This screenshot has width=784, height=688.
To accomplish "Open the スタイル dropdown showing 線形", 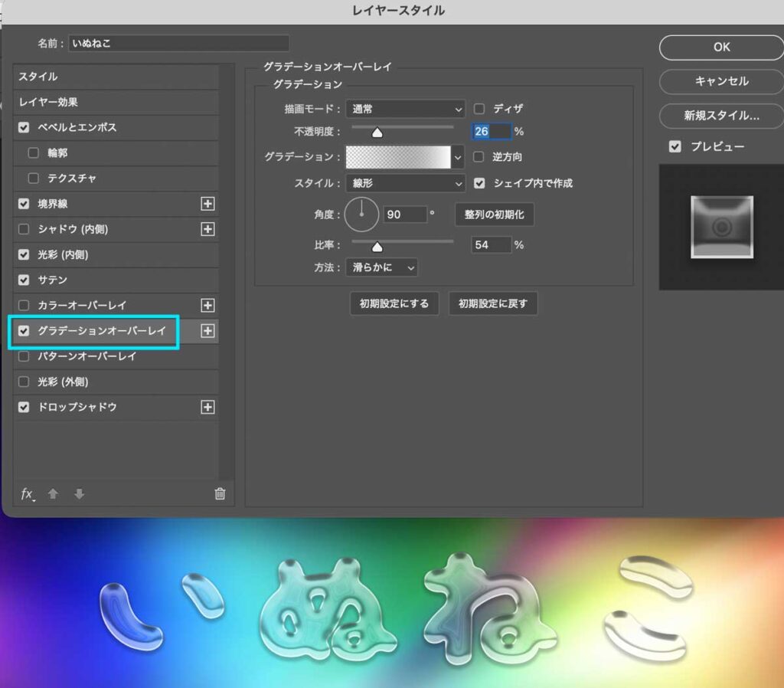I will (405, 184).
